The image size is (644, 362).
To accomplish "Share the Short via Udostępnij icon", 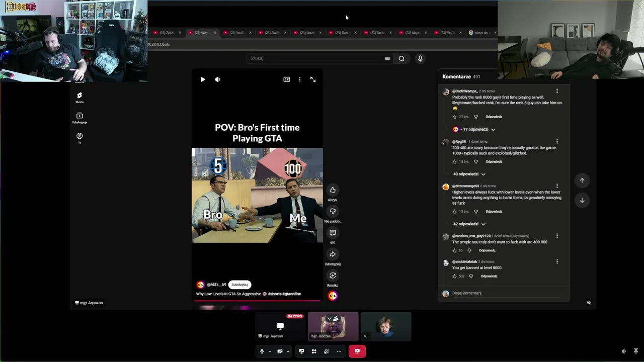I will (333, 254).
